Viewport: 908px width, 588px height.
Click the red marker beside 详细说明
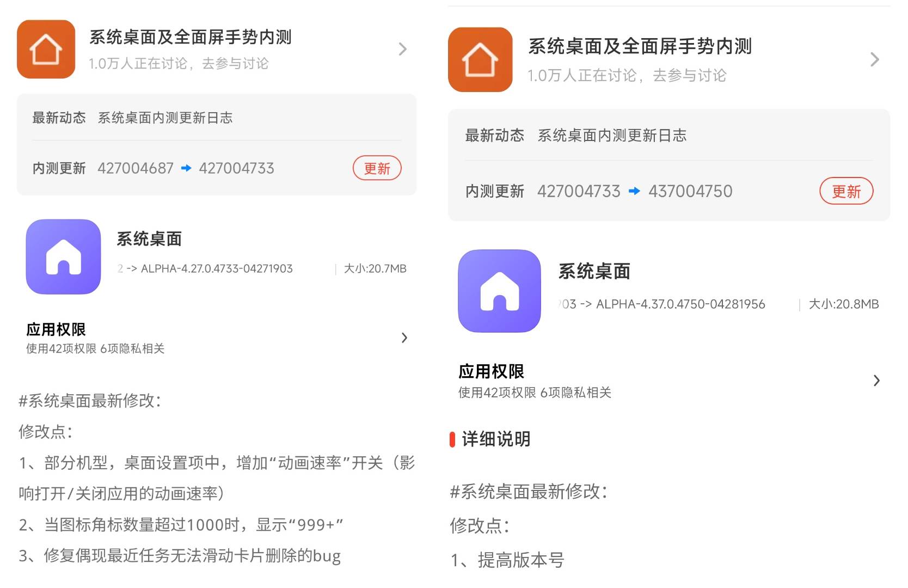coord(452,439)
